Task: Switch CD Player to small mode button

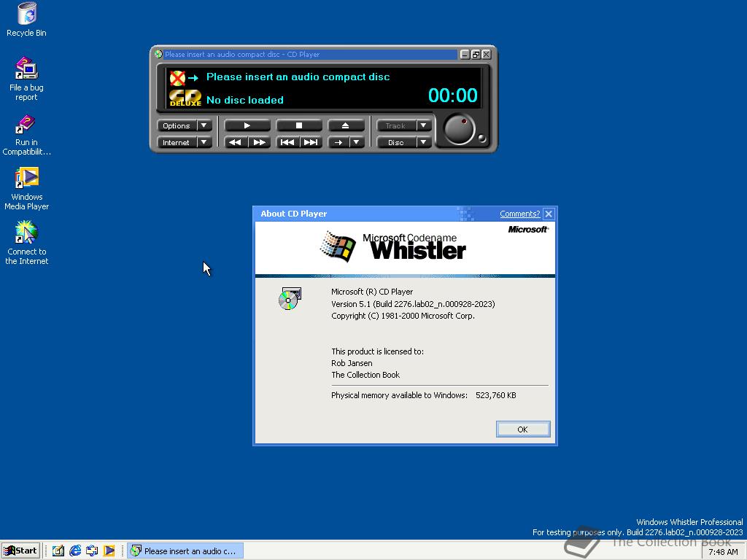Action: click(476, 54)
